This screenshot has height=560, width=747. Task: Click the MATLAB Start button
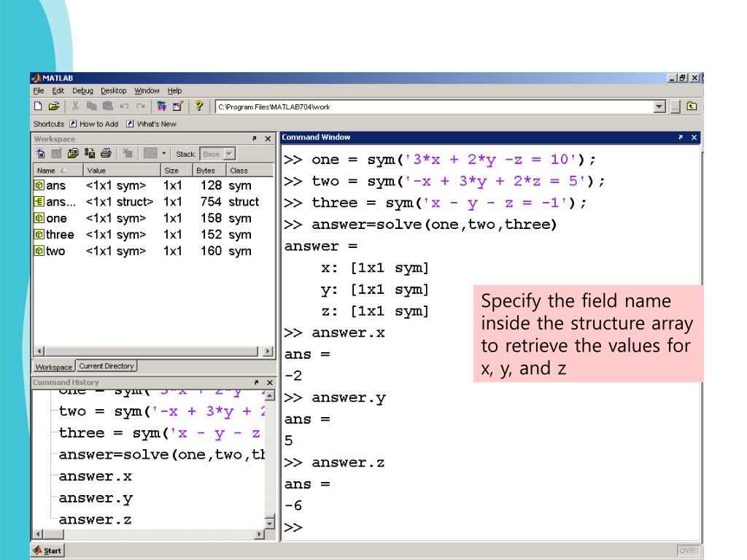coord(47,551)
